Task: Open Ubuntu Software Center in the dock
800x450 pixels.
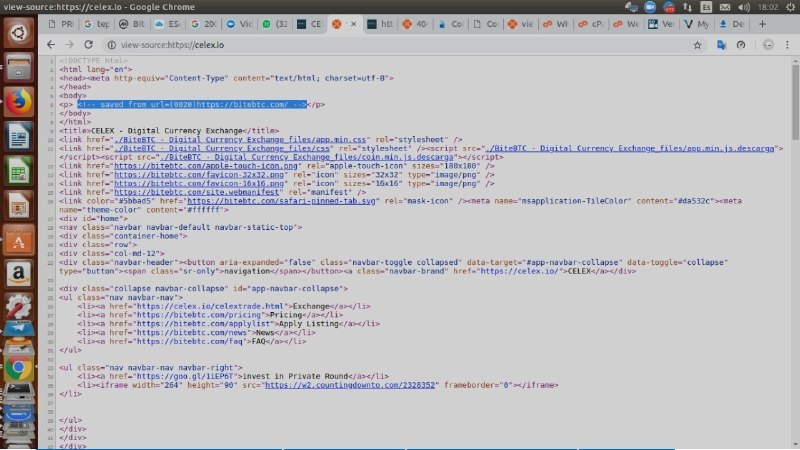Action: tap(19, 240)
